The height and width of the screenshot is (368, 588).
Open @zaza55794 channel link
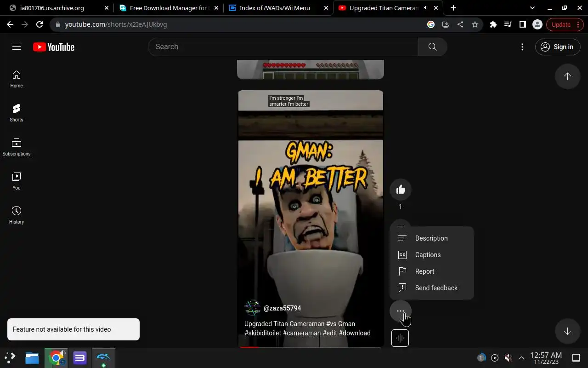click(282, 308)
